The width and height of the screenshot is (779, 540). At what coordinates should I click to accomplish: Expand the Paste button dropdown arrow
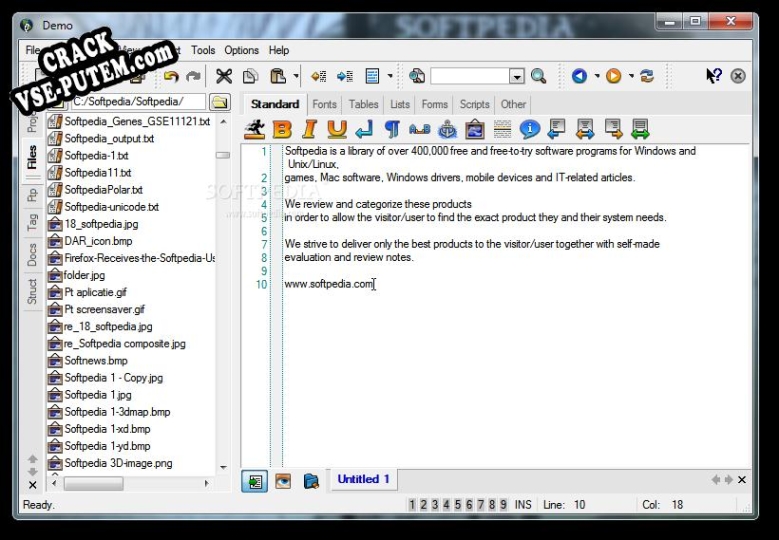pos(297,76)
